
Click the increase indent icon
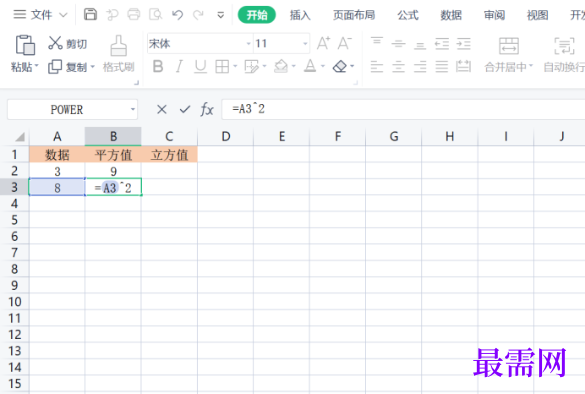(463, 44)
